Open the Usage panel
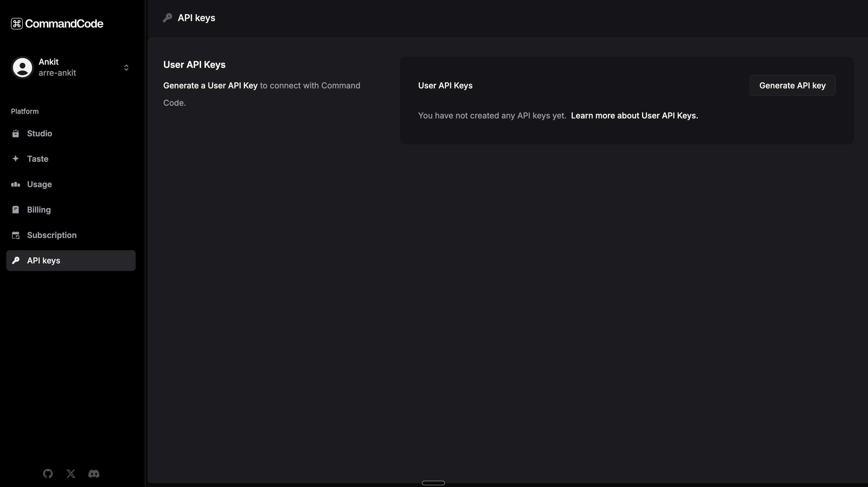This screenshot has width=868, height=487. pyautogui.click(x=40, y=184)
